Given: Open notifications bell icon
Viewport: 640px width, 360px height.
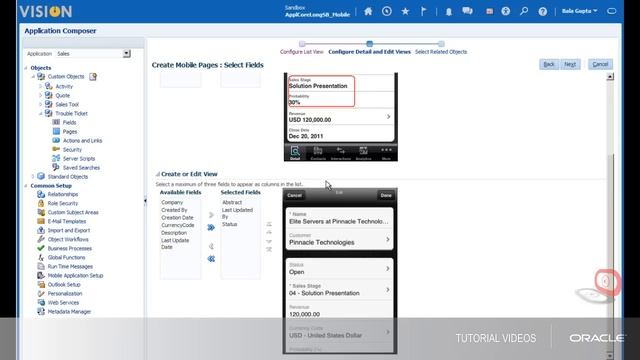Looking at the screenshot, I should click(x=449, y=12).
